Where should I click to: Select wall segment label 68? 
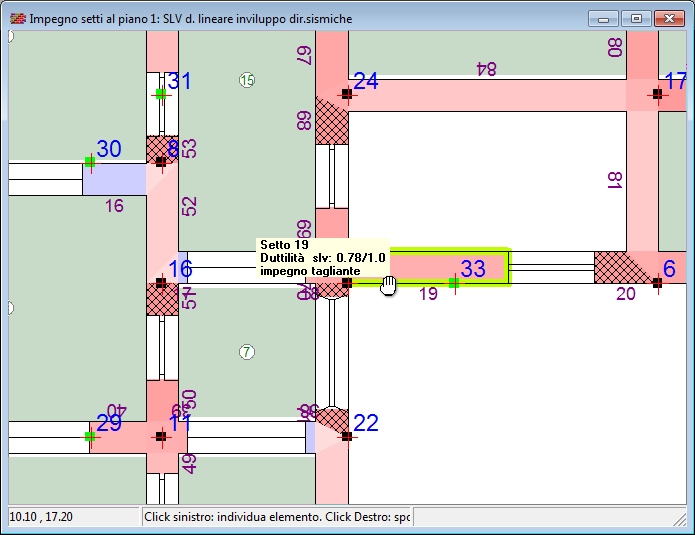pyautogui.click(x=305, y=121)
